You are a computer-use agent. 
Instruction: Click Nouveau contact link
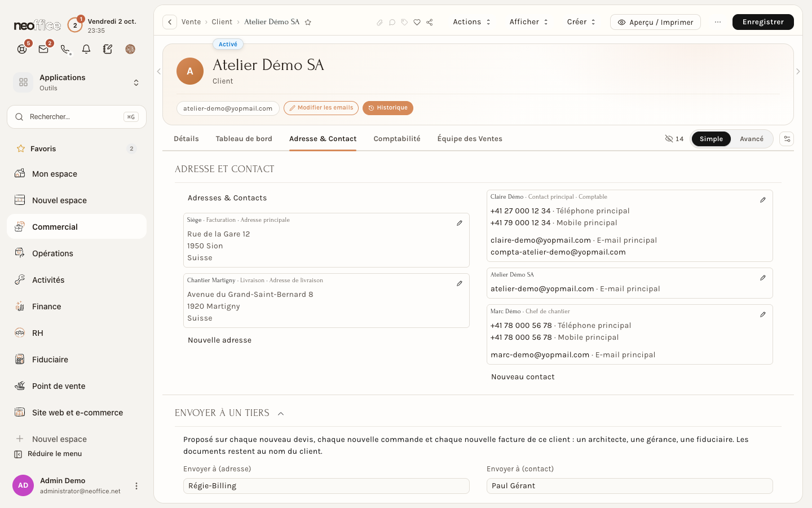click(523, 377)
